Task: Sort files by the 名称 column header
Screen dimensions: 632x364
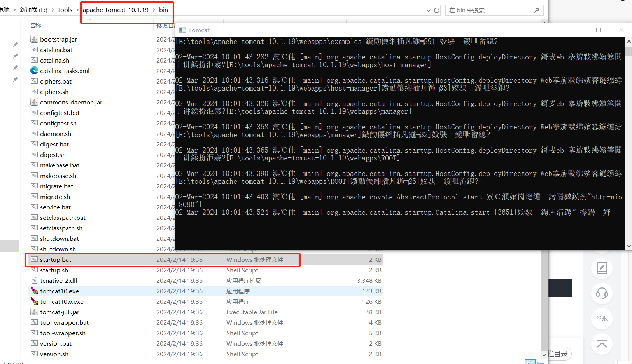Action: [35, 25]
